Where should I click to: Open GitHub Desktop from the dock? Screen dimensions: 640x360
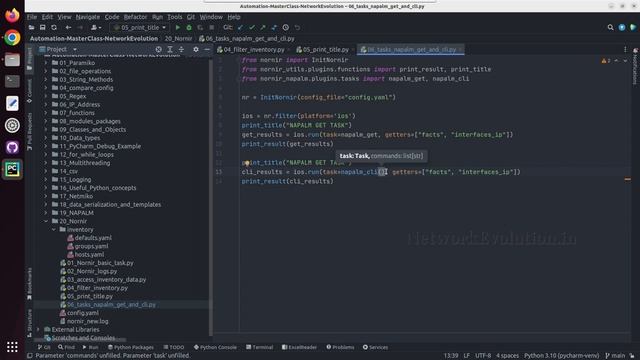click(x=12, y=147)
